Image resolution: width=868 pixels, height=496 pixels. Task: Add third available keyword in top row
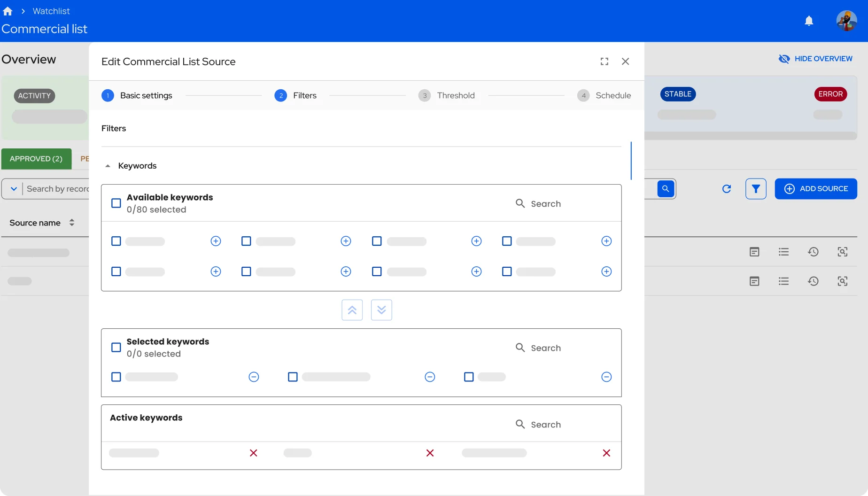tap(476, 241)
